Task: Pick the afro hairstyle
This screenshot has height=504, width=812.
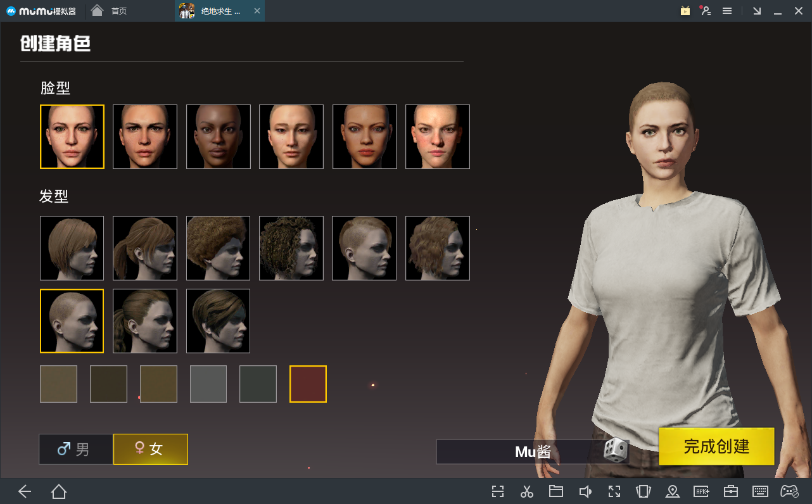Action: (219, 248)
